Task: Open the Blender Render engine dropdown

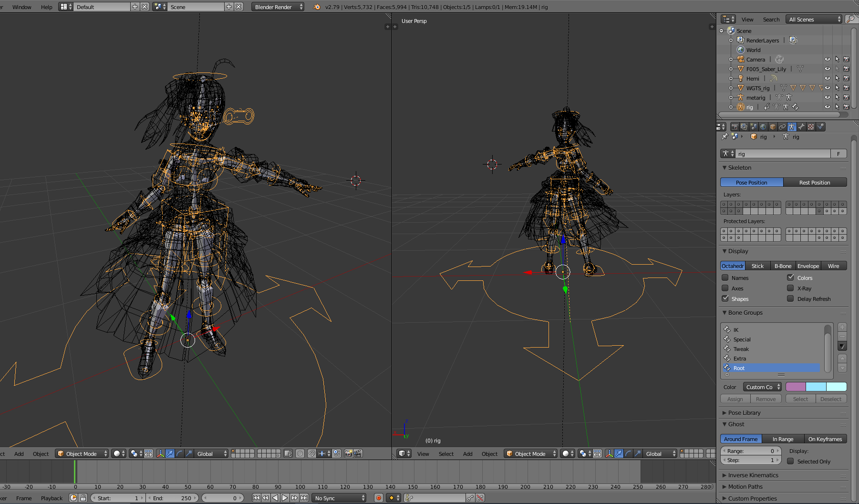Action: (x=278, y=7)
